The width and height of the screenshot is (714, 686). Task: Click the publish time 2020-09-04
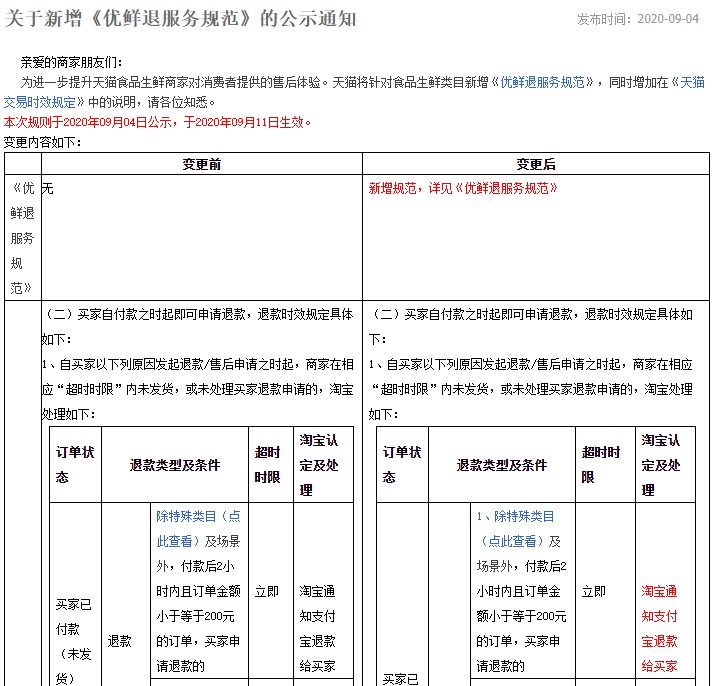point(668,19)
